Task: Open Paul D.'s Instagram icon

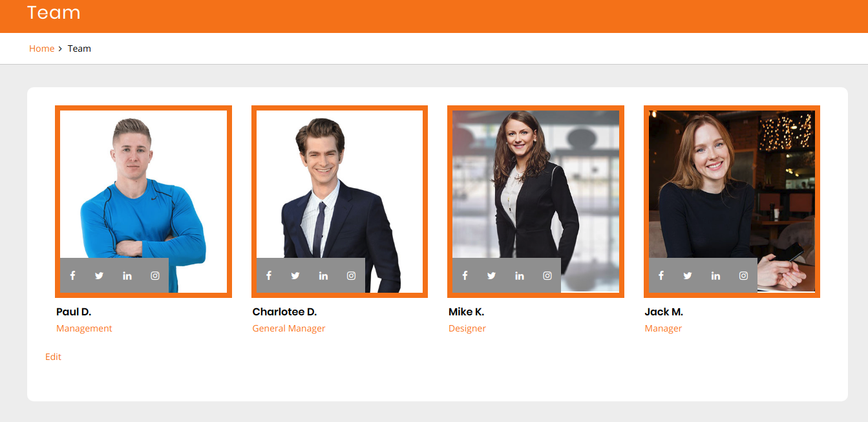Action: [x=155, y=275]
